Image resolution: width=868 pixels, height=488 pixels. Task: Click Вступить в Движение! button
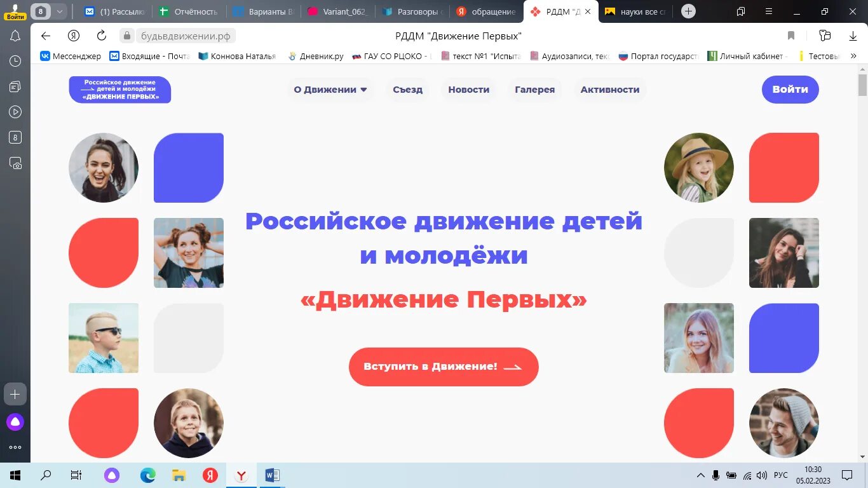pos(444,367)
